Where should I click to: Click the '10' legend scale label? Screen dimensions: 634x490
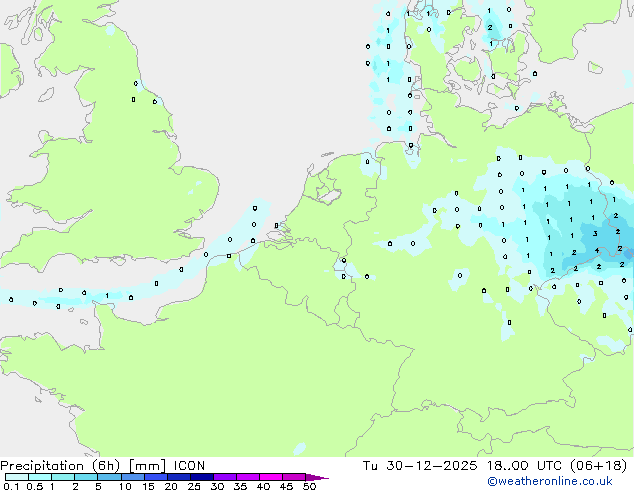click(125, 486)
